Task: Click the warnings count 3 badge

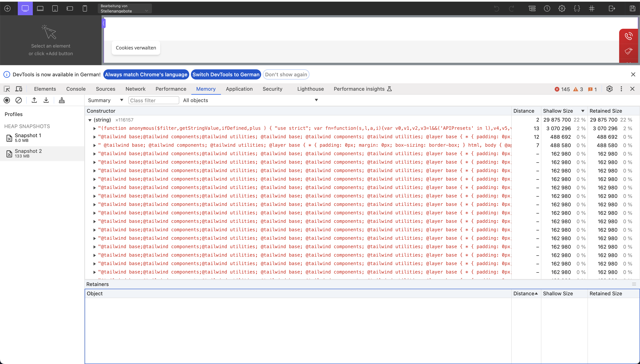Action: (578, 89)
